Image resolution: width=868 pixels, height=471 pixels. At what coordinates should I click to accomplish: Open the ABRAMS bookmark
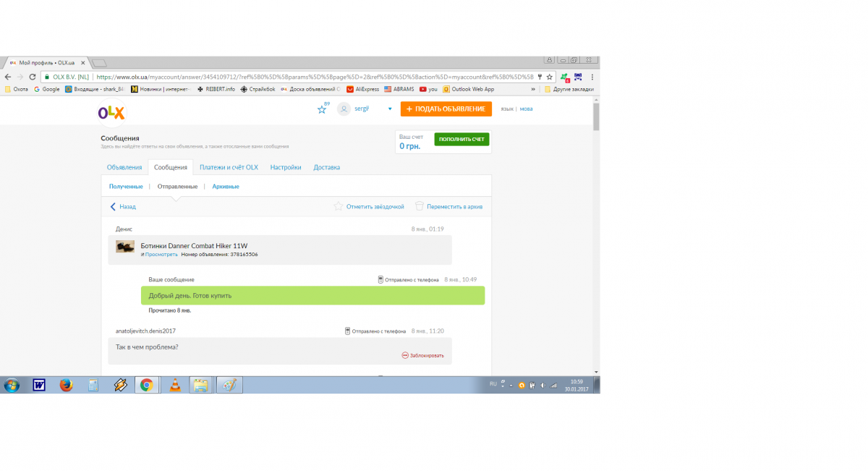point(399,89)
